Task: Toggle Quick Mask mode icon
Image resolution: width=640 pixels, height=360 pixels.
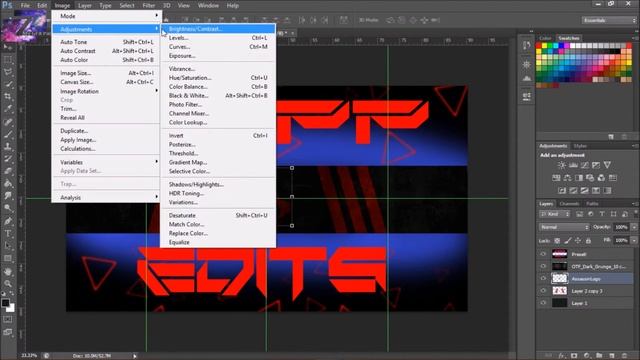Action: (8, 320)
